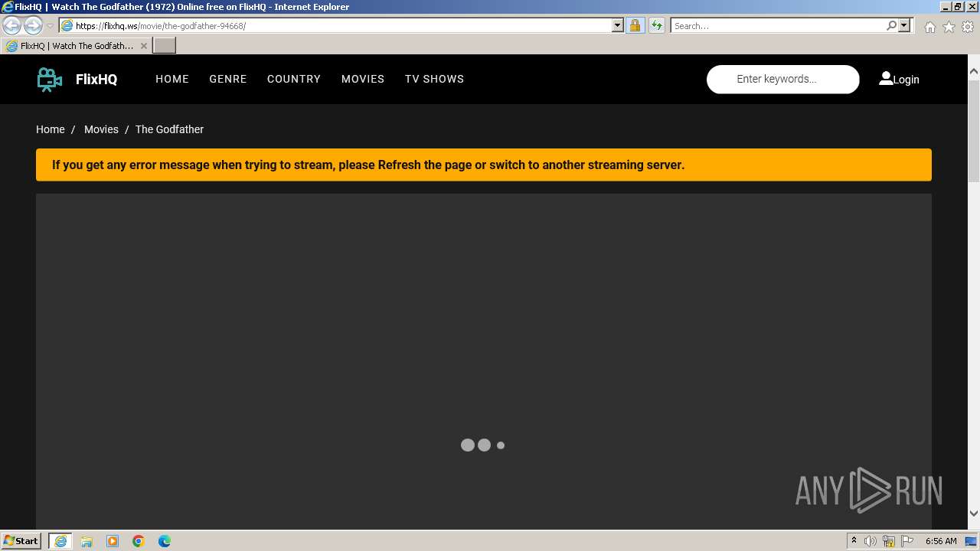Image resolution: width=980 pixels, height=551 pixels.
Task: Open the GENRE menu
Action: click(228, 79)
